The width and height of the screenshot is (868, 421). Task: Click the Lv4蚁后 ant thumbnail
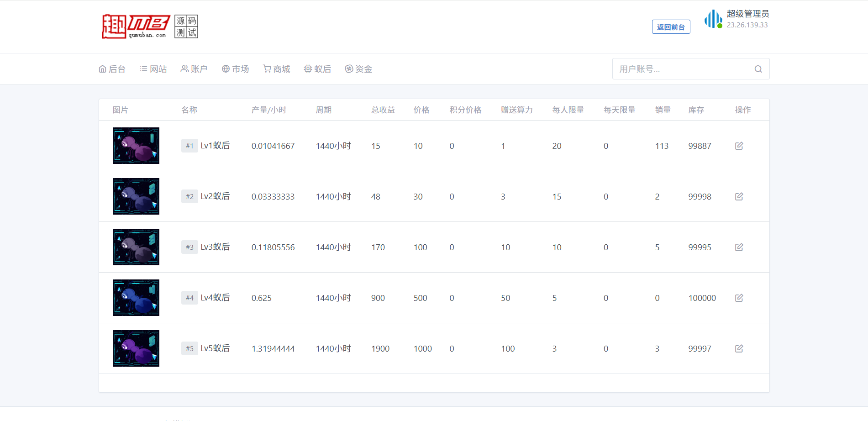click(x=136, y=298)
